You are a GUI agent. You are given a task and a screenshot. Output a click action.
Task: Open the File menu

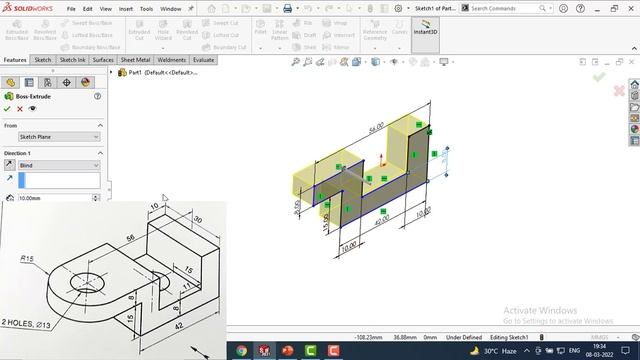[x=71, y=9]
